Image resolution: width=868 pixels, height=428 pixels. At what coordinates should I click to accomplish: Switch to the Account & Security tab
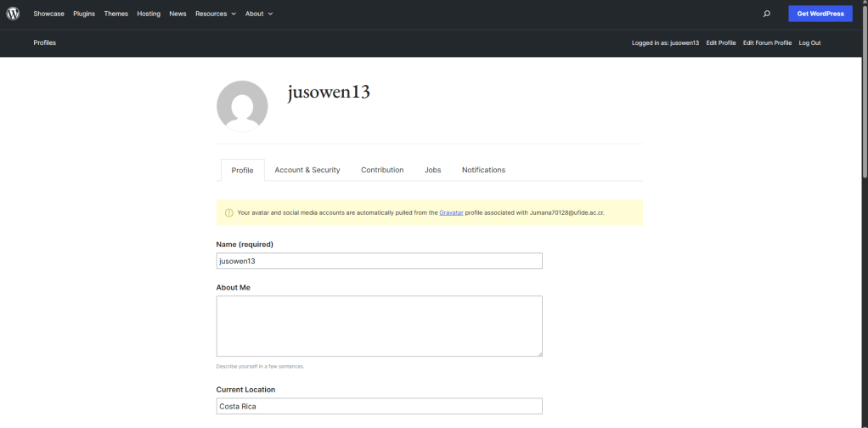point(307,170)
